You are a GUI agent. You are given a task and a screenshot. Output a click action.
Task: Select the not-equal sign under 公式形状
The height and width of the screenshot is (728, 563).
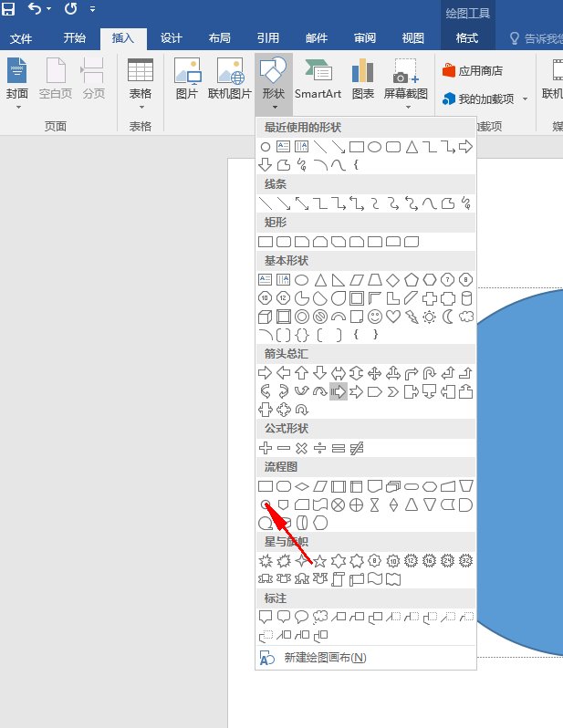[x=357, y=448]
